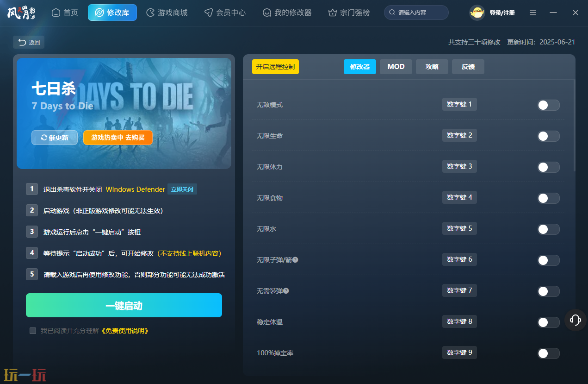Check the 我已阅读并充分理解 checkbox
Image resolution: width=588 pixels, height=384 pixels.
(x=33, y=331)
